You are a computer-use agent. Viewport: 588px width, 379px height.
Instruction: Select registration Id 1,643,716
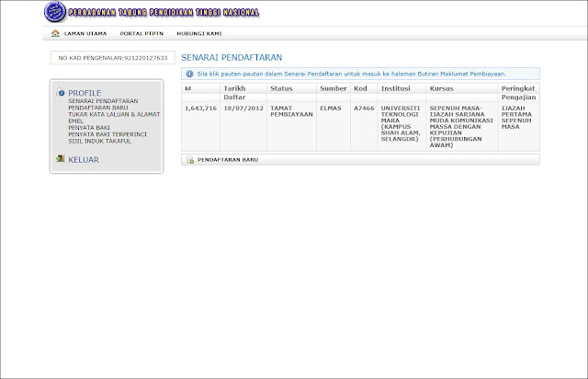tap(200, 109)
